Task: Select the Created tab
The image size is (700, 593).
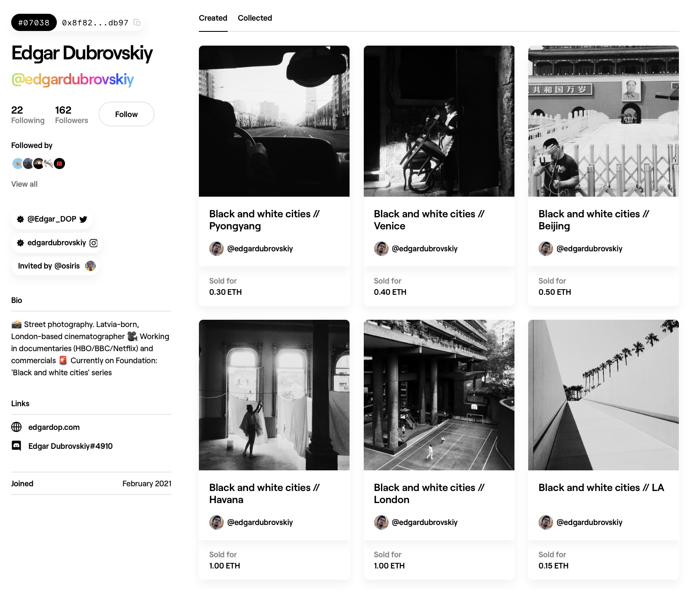Action: [x=213, y=18]
